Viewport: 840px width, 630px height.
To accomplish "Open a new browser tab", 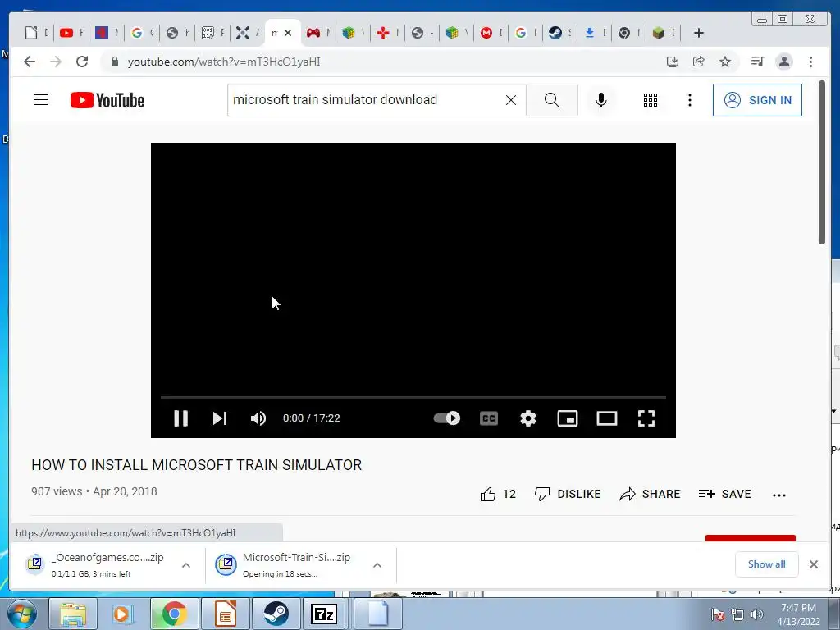I will pos(699,33).
